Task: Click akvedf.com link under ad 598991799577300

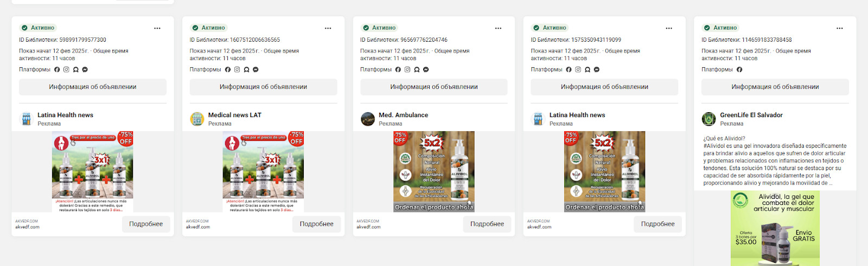Action: (27, 227)
